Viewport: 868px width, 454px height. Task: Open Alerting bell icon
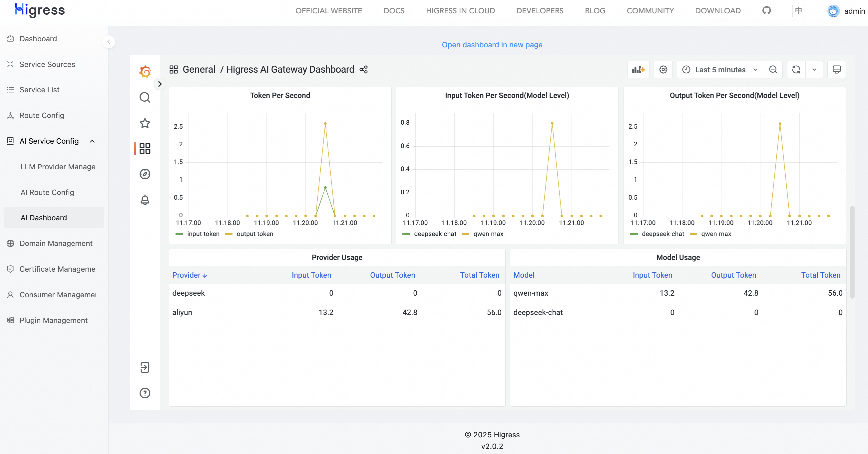click(x=145, y=200)
